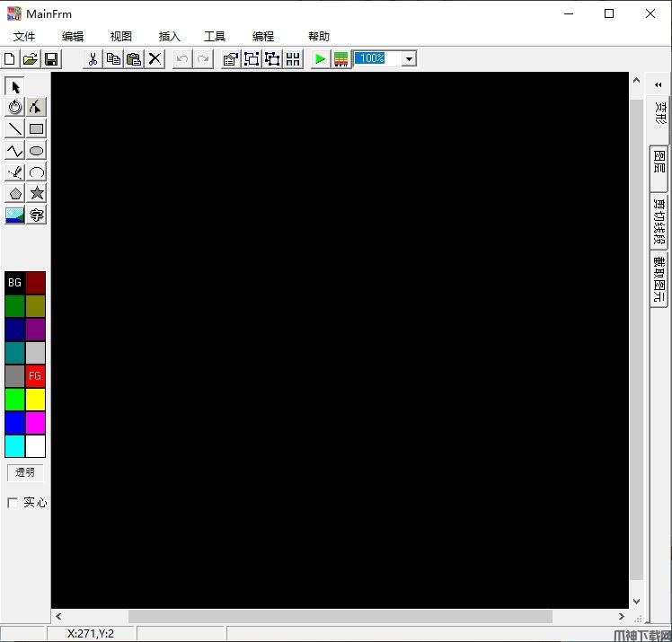This screenshot has width=672, height=642.
Task: Click the scissors cut icon
Action: point(92,59)
